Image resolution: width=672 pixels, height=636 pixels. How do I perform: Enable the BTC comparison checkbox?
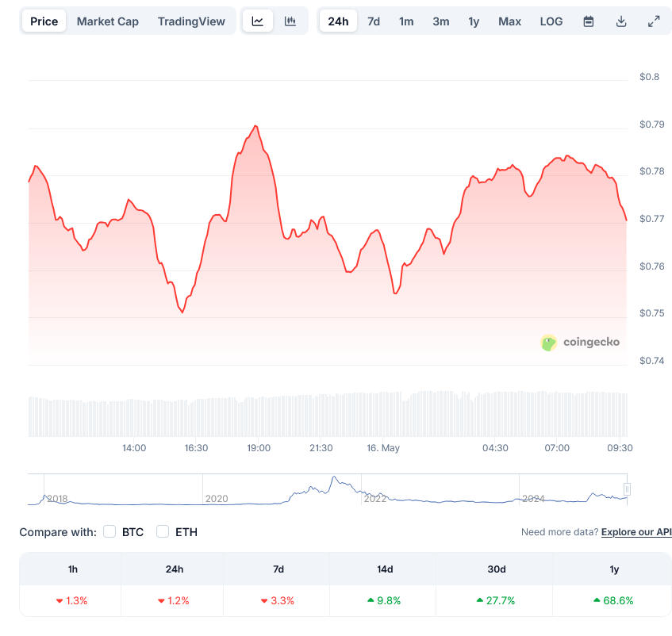tap(110, 531)
